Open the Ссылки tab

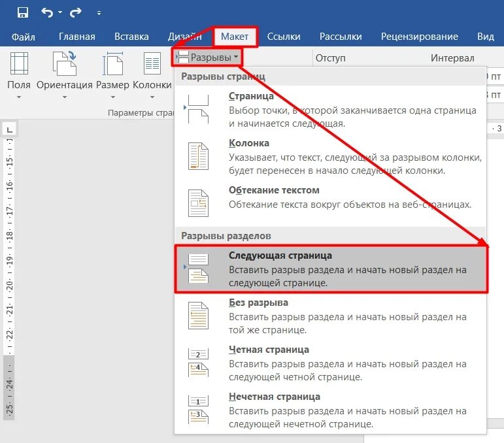(284, 37)
